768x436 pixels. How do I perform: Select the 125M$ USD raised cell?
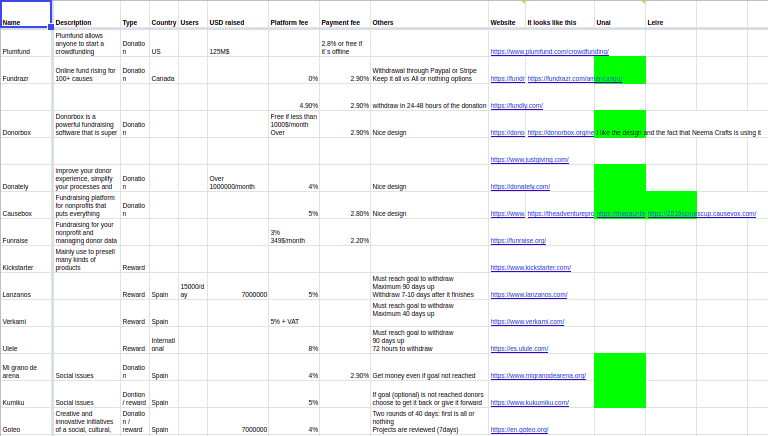point(238,43)
